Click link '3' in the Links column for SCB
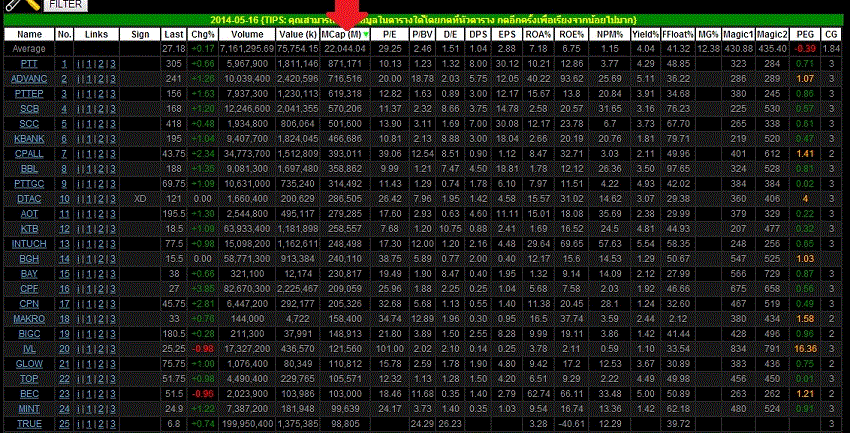 coord(113,109)
